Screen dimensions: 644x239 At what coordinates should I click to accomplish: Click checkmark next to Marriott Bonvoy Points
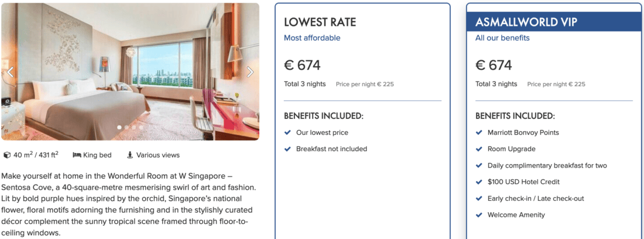479,132
